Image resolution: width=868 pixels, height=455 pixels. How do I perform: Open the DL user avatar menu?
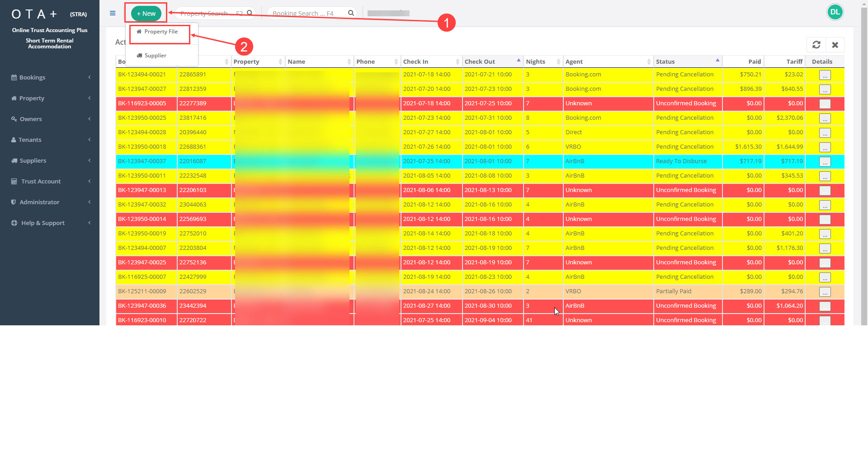pos(835,12)
